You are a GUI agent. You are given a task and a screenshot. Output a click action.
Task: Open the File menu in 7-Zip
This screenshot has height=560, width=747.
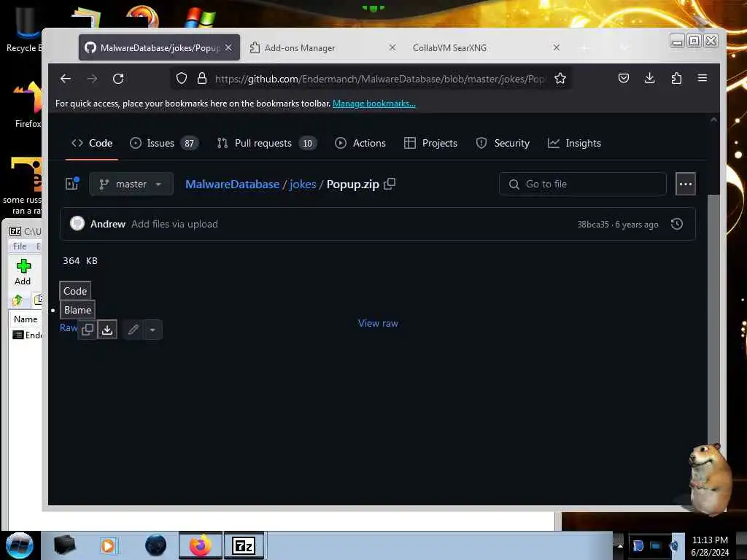tap(20, 246)
